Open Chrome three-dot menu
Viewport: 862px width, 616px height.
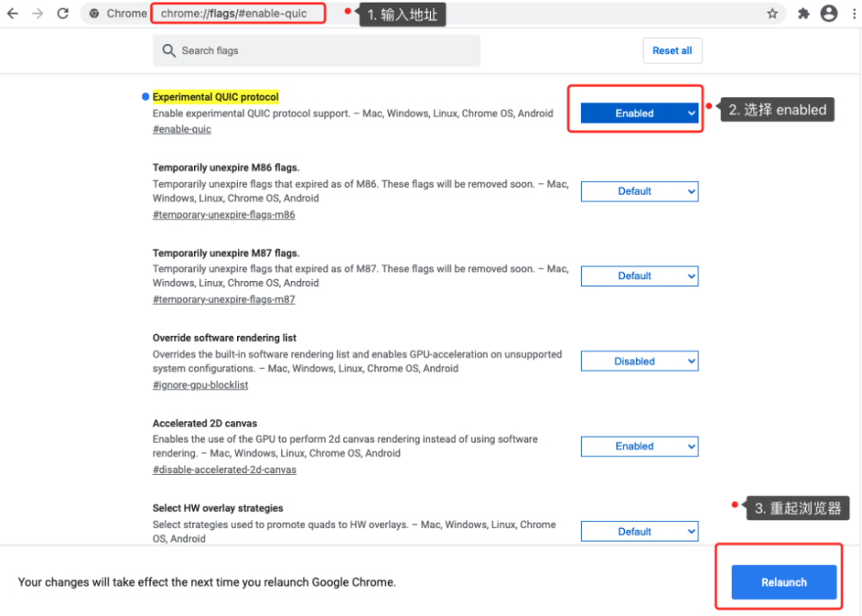pyautogui.click(x=853, y=13)
